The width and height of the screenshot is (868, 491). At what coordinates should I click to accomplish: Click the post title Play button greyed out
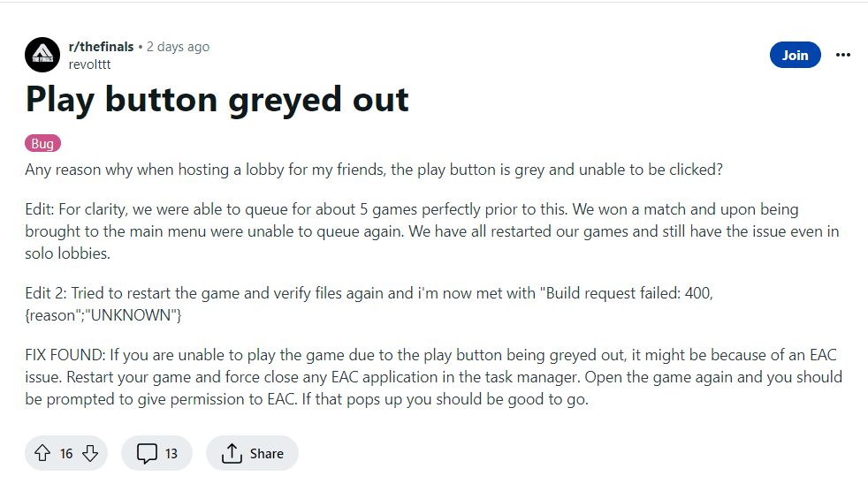click(x=217, y=99)
